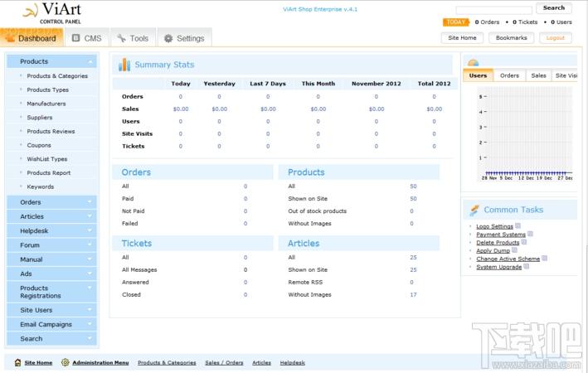Click bookmark icon next to System Upgrade
Image resolution: width=588 pixels, height=373 pixels.
pyautogui.click(x=527, y=267)
